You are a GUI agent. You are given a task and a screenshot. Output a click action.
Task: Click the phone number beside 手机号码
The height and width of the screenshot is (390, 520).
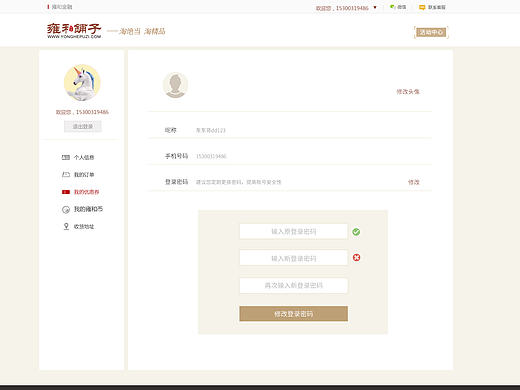(211, 156)
